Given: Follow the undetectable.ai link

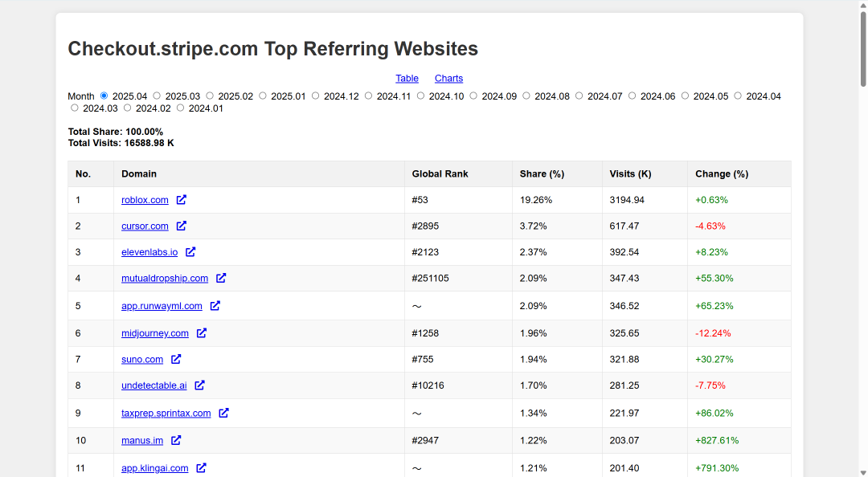Looking at the screenshot, I should click(154, 385).
